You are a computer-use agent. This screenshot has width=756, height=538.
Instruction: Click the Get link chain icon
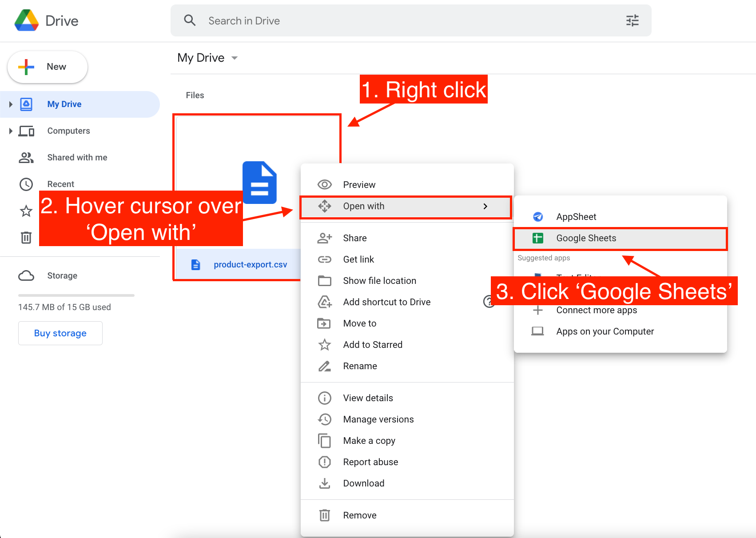(x=325, y=259)
